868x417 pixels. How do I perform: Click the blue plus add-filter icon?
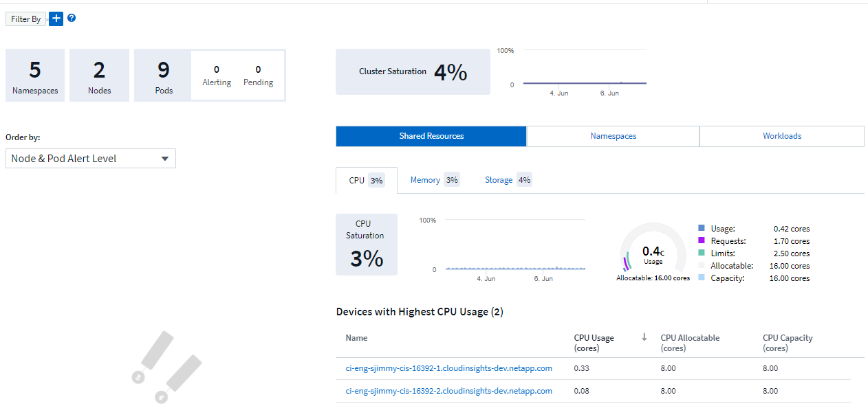[56, 19]
